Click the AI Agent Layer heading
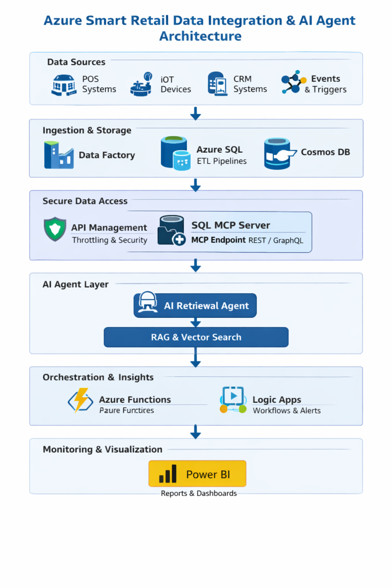Image resolution: width=392 pixels, height=588 pixels. coord(75,284)
